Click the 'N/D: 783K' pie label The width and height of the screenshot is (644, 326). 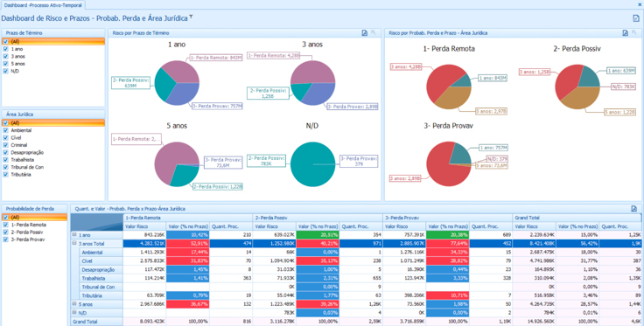click(x=623, y=87)
